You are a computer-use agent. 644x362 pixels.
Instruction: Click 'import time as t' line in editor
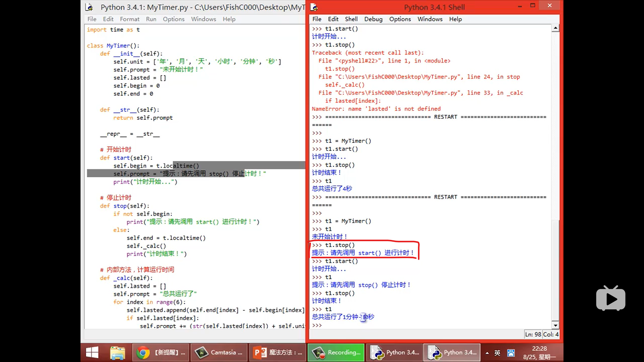click(113, 29)
